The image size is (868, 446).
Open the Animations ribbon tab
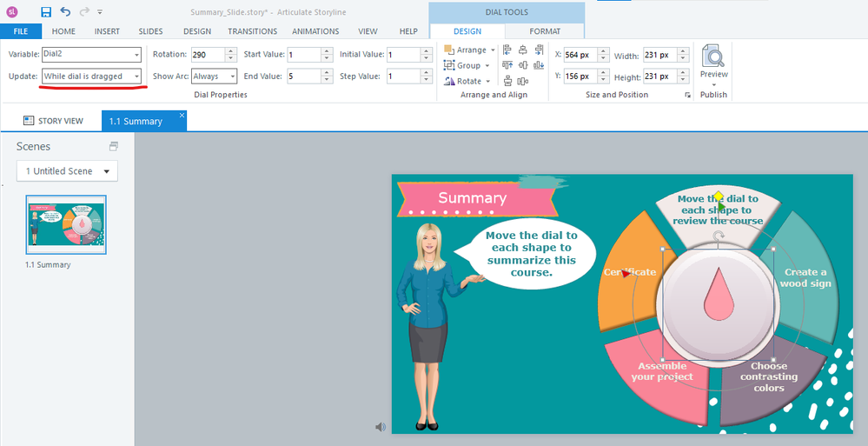315,31
